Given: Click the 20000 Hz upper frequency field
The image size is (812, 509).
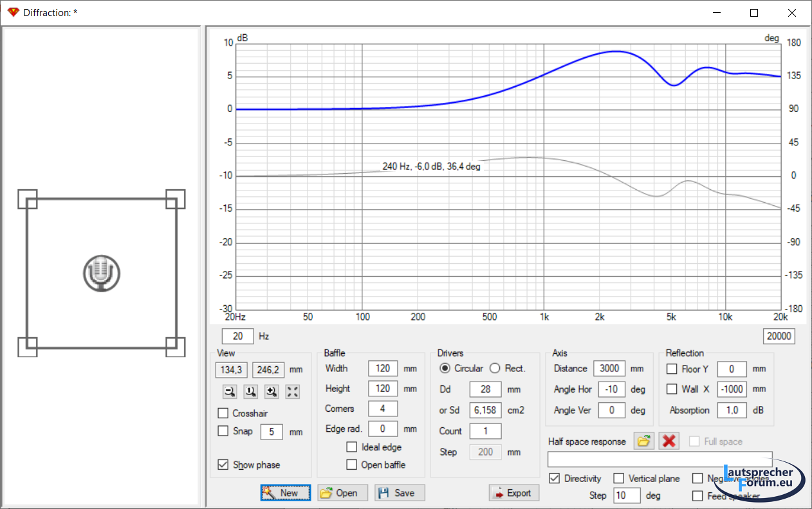Looking at the screenshot, I should pyautogui.click(x=779, y=337).
